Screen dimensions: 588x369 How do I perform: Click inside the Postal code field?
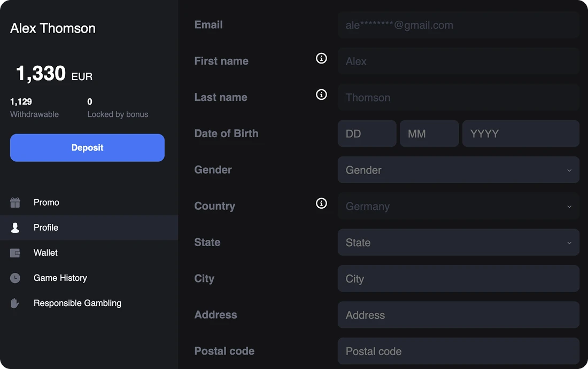(458, 351)
